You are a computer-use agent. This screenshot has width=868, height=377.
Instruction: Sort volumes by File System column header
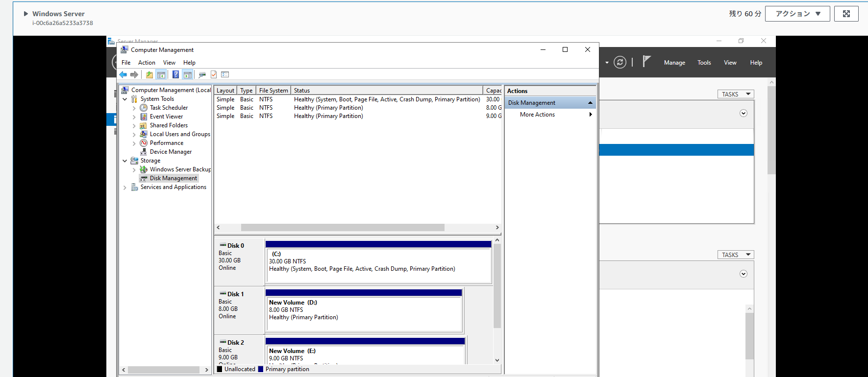(x=273, y=91)
